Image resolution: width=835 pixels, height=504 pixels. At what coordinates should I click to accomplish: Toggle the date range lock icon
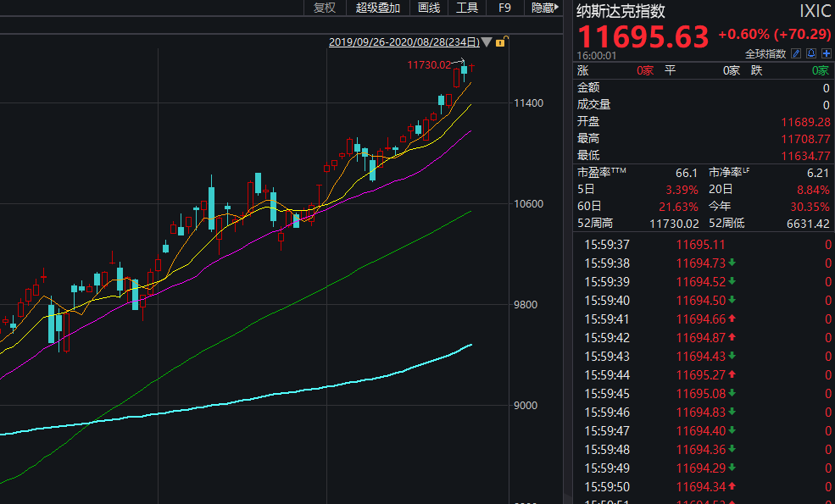tap(500, 42)
